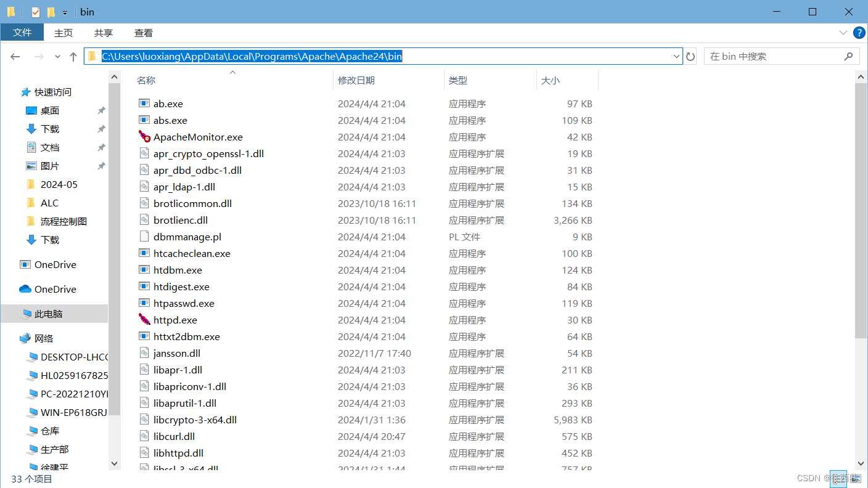The width and height of the screenshot is (868, 488).
Task: Select HL0259167825 network computer
Action: point(74,375)
